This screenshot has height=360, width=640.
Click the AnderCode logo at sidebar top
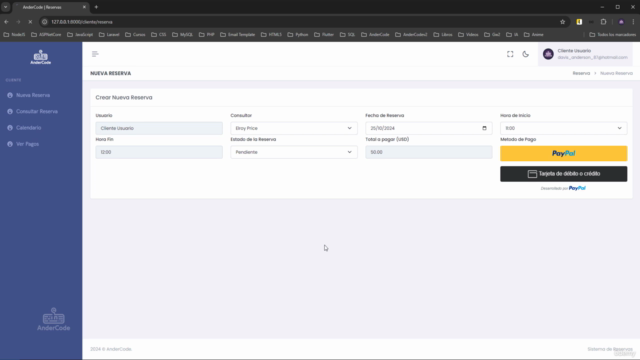(41, 57)
